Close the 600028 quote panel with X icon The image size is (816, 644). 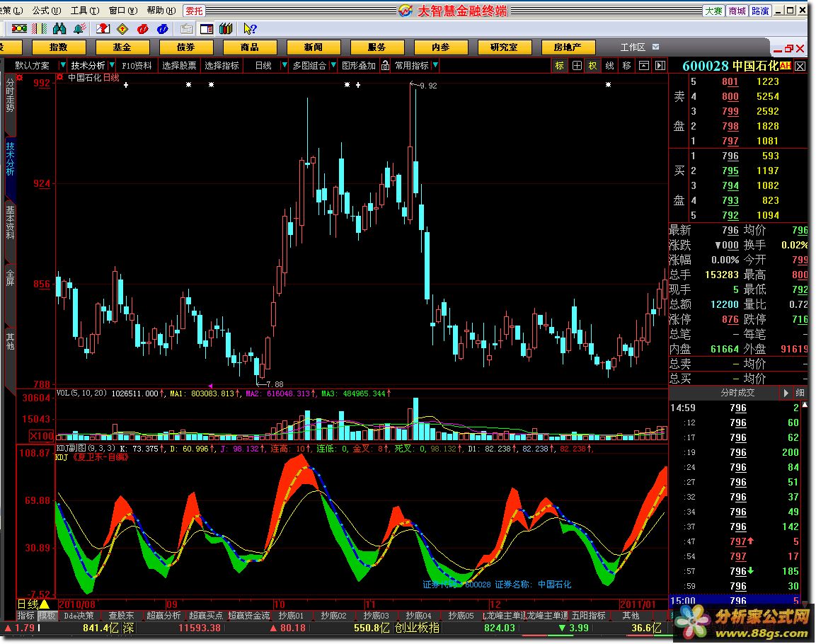click(800, 66)
